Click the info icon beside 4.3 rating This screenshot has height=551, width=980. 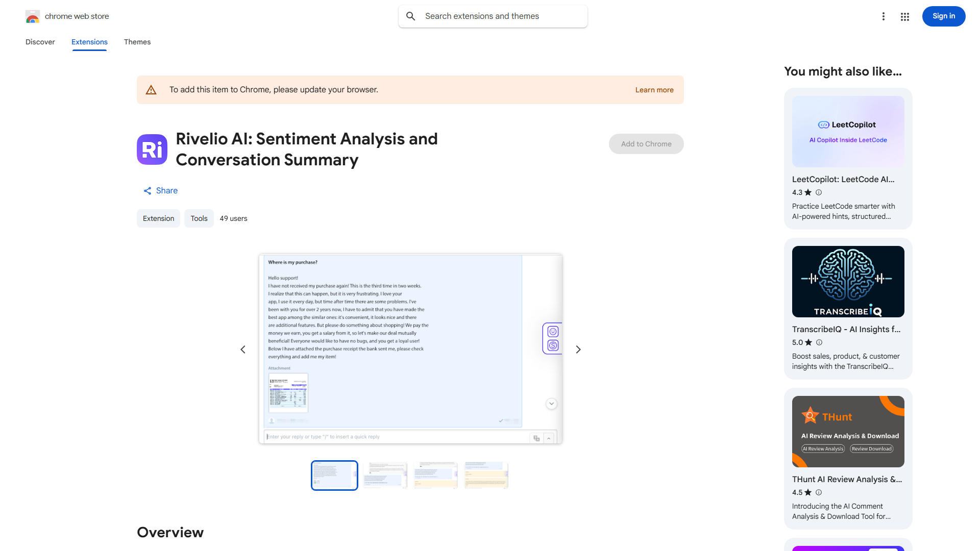pos(819,192)
